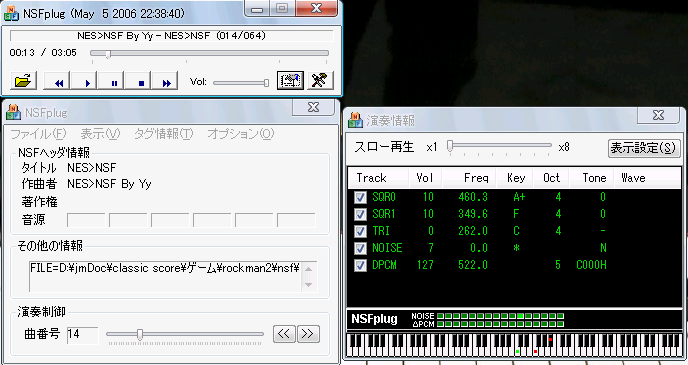Click the 曲番号 song number slider
688x365 pixels.
point(185,335)
